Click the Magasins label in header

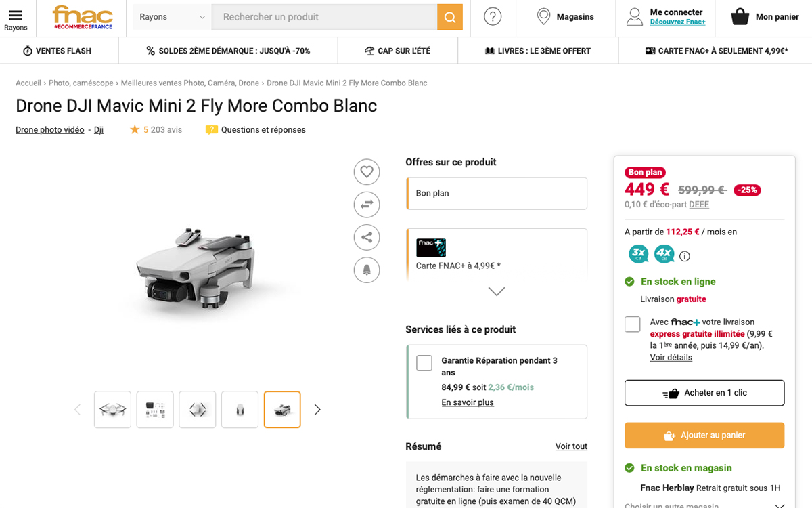(x=575, y=17)
